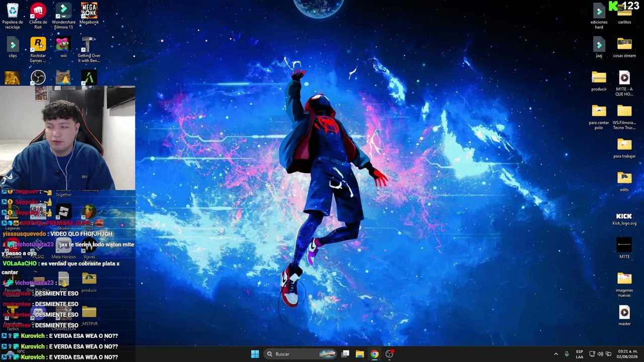644x362 pixels.
Task: Launch the Cliente de Riot shortcut
Action: pyautogui.click(x=38, y=15)
